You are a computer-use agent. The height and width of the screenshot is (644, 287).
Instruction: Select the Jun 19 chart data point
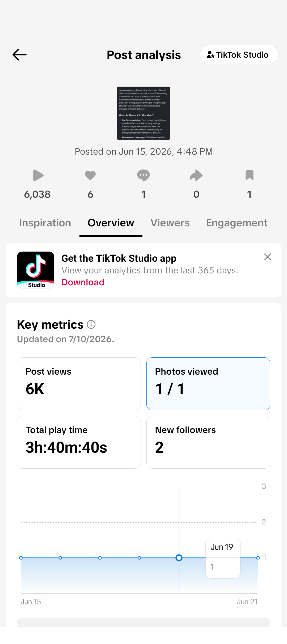click(179, 558)
